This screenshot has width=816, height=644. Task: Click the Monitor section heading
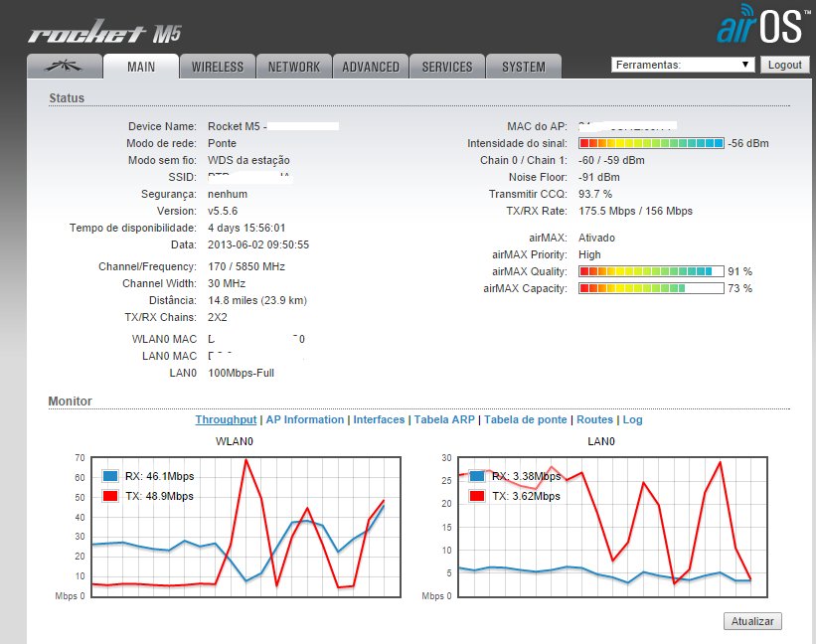(x=71, y=402)
